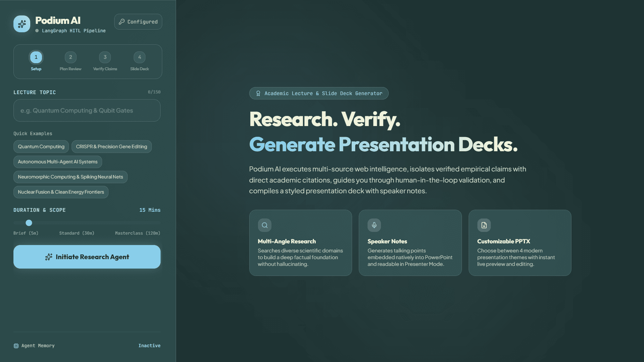Viewport: 644px width, 362px height.
Task: Click the key icon in the Configured badge
Action: click(122, 22)
